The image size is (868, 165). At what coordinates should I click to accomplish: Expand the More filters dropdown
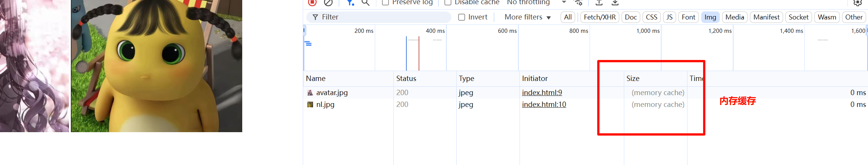[528, 17]
